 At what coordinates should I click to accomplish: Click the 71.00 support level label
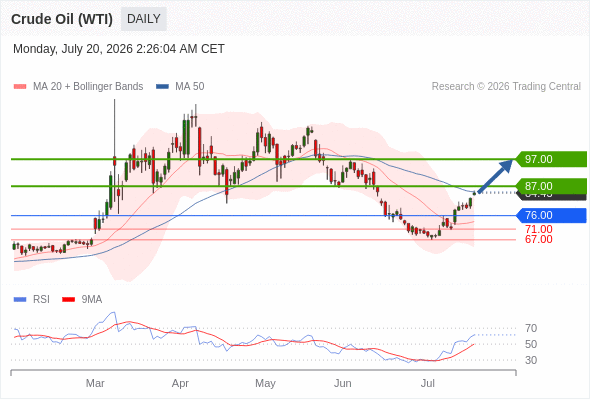tap(539, 229)
